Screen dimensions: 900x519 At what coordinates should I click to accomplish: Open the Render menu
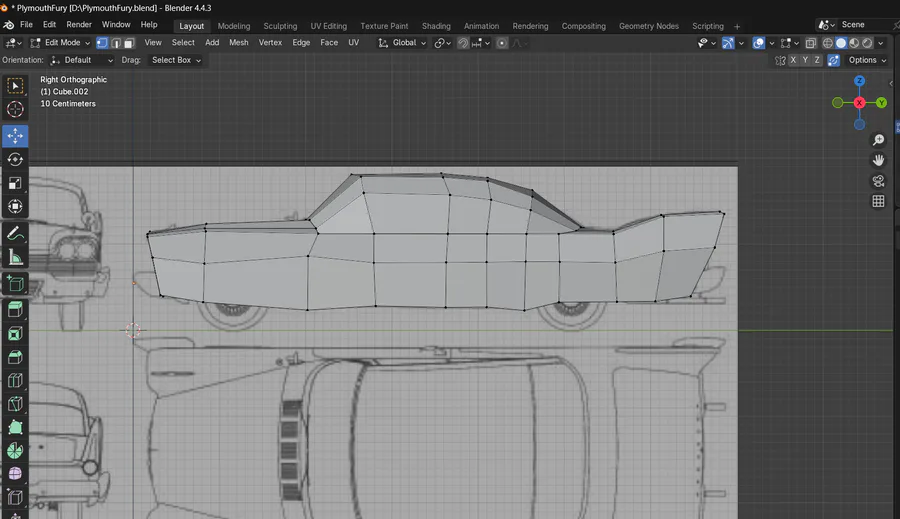pos(79,25)
